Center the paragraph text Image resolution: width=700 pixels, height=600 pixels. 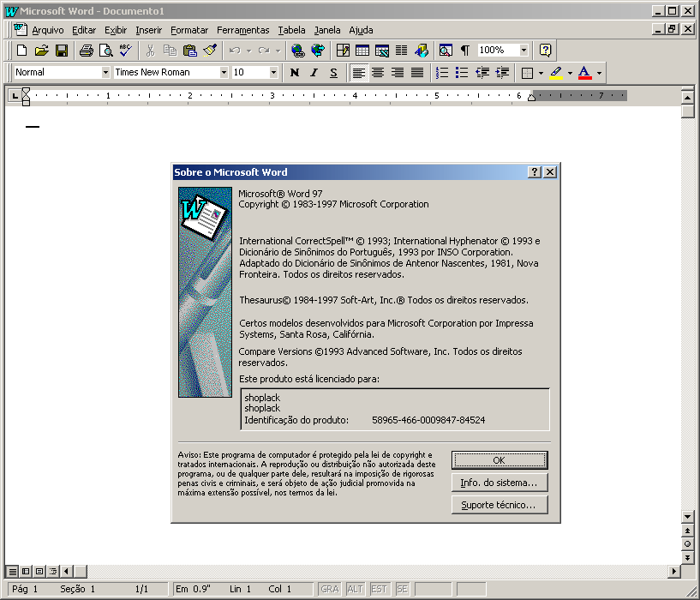tap(378, 72)
